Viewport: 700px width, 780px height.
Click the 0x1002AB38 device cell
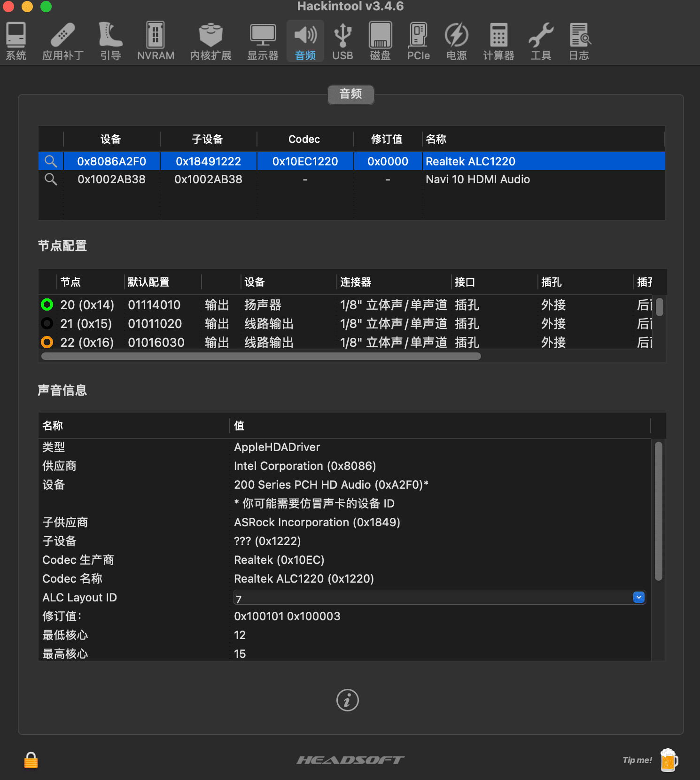point(111,179)
